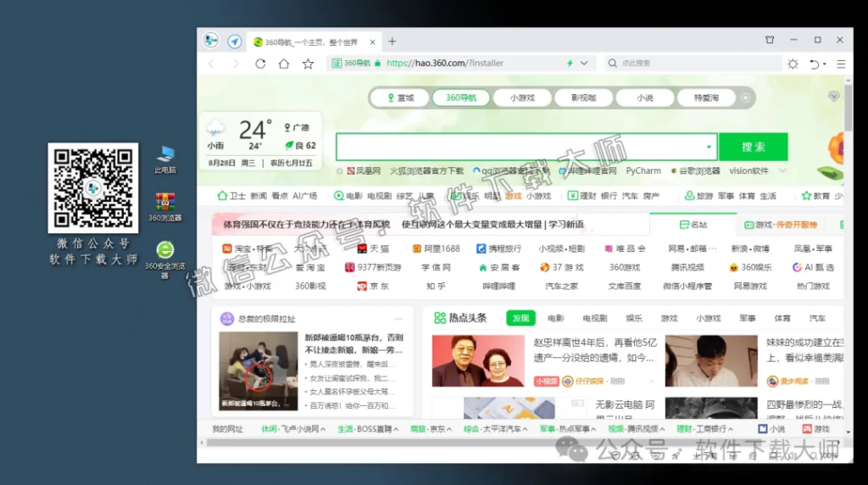
Task: Open the 赵忠祥 news thumbnail
Action: pos(478,360)
